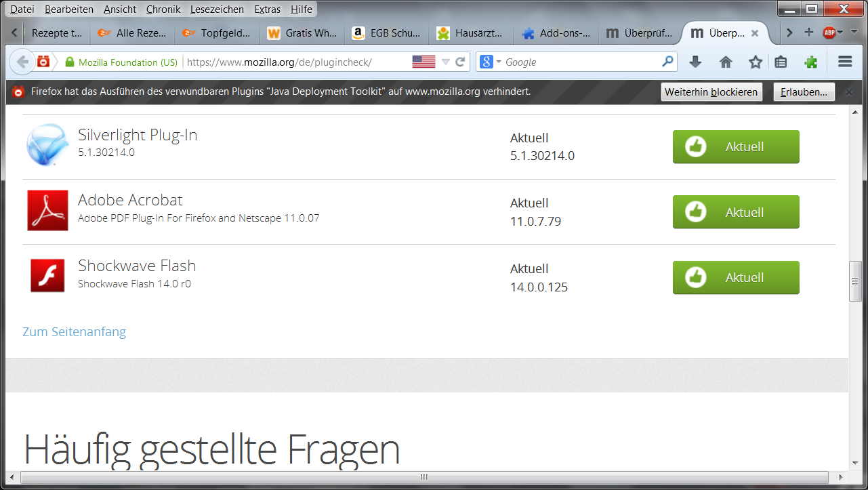The height and width of the screenshot is (490, 868).
Task: Open the Lesezeichen menu
Action: (x=217, y=9)
